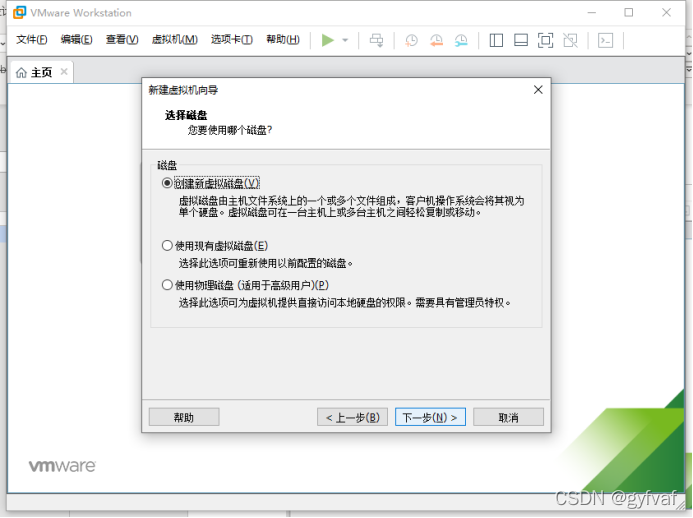Go back with < 上一步(B) button
Viewport: 693px width, 518px height.
(352, 417)
